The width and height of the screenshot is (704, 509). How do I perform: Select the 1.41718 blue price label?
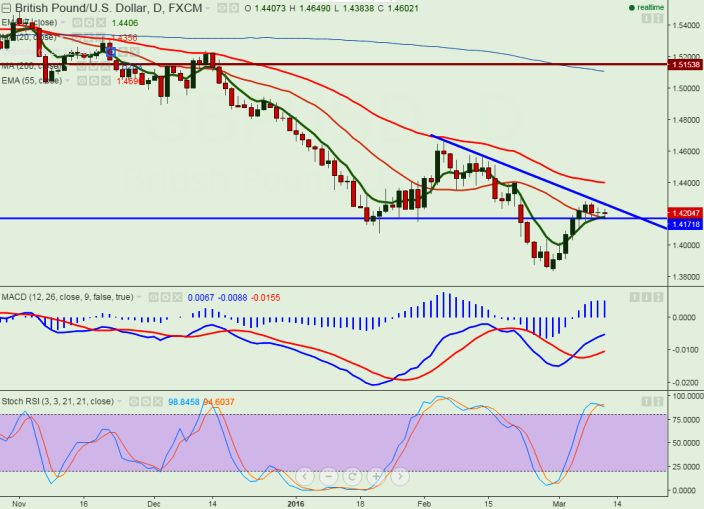[x=686, y=224]
